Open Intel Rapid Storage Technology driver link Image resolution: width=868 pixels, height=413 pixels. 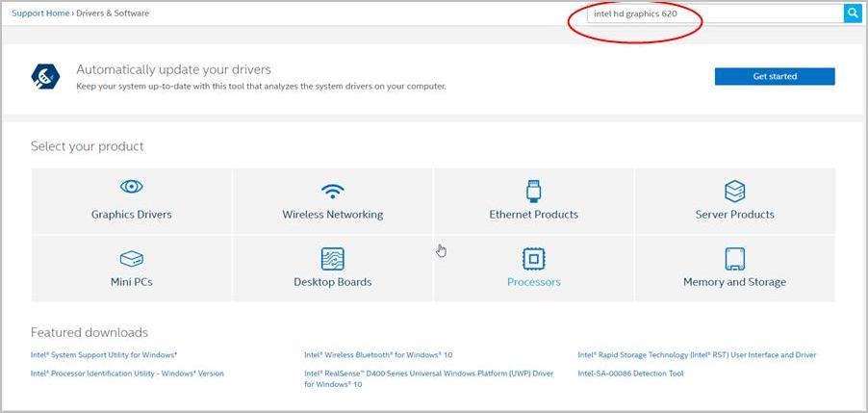[697, 355]
